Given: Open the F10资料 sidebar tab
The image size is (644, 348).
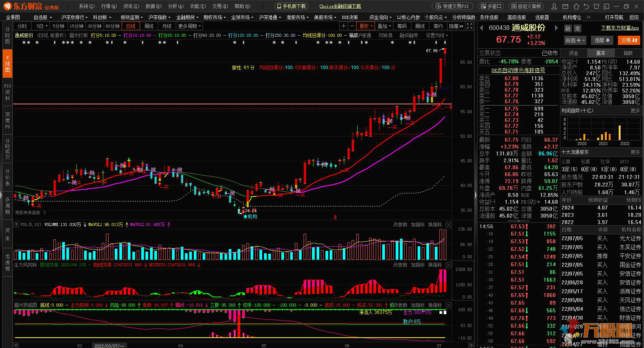Looking at the screenshot, I should 7,92.
